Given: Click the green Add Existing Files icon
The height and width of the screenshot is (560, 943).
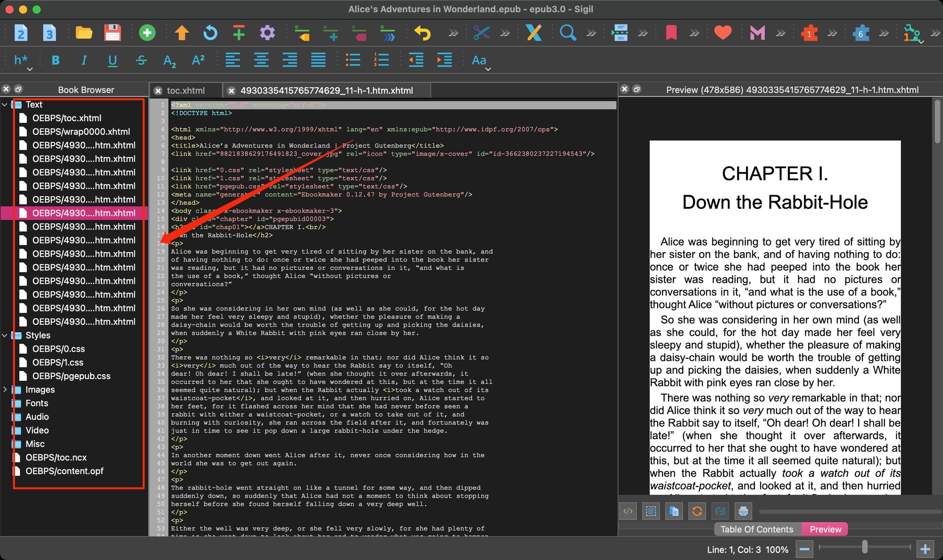Looking at the screenshot, I should [147, 33].
